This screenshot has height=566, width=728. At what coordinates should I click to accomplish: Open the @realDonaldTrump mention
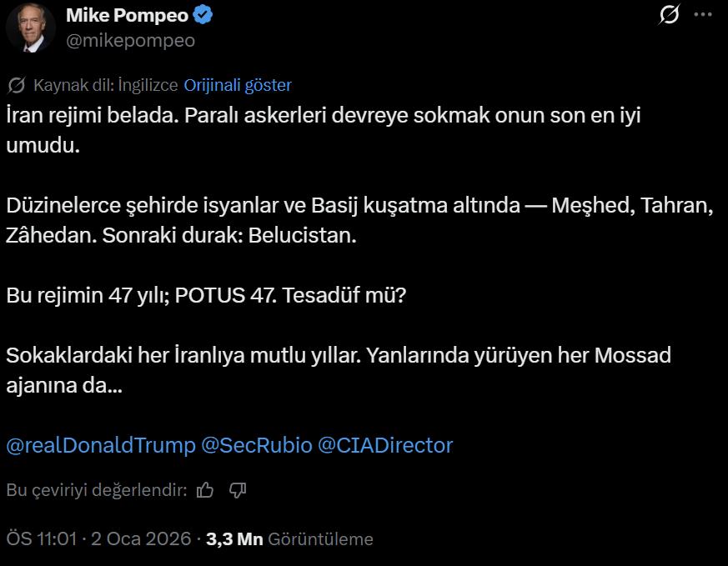[101, 445]
